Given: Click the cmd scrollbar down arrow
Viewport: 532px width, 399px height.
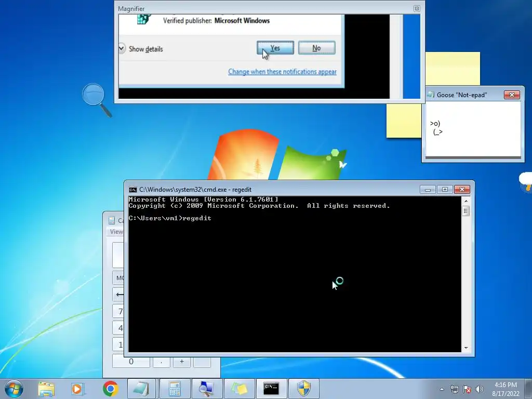Looking at the screenshot, I should point(466,348).
